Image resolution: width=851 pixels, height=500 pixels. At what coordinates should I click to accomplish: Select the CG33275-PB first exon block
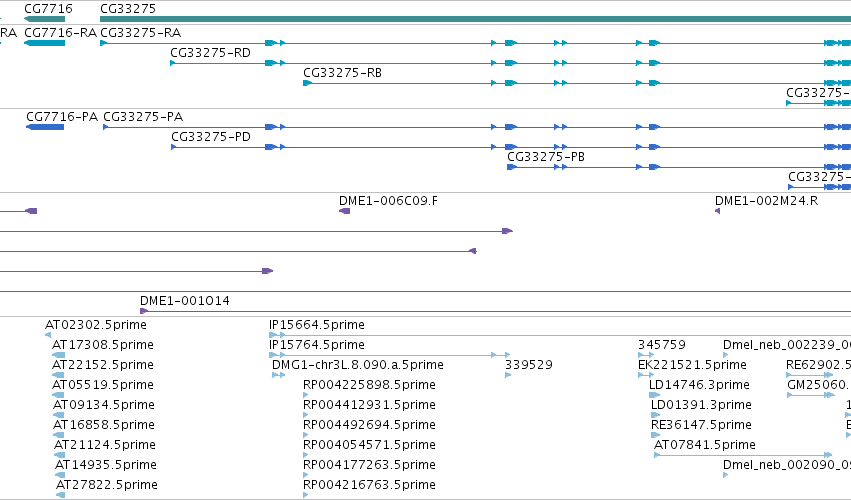(511, 167)
